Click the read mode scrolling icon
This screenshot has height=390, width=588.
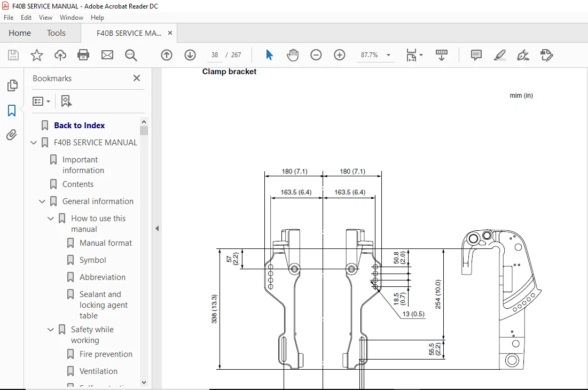pyautogui.click(x=441, y=55)
